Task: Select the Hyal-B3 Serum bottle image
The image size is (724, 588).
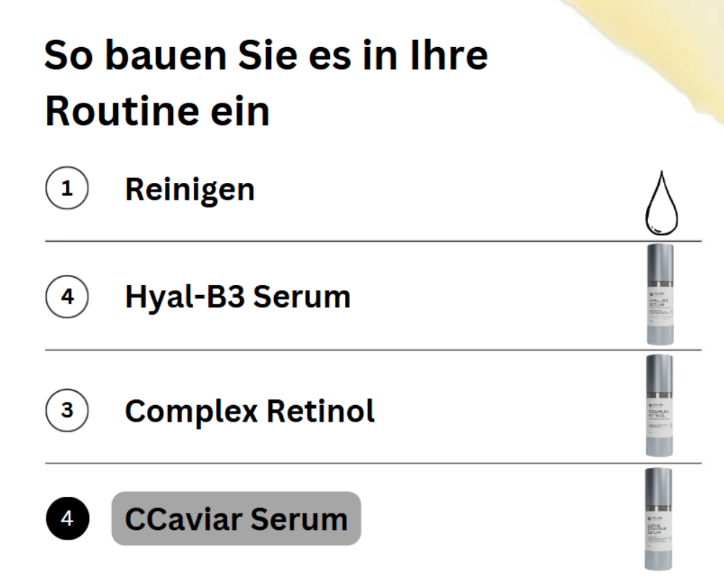Action: click(x=660, y=293)
